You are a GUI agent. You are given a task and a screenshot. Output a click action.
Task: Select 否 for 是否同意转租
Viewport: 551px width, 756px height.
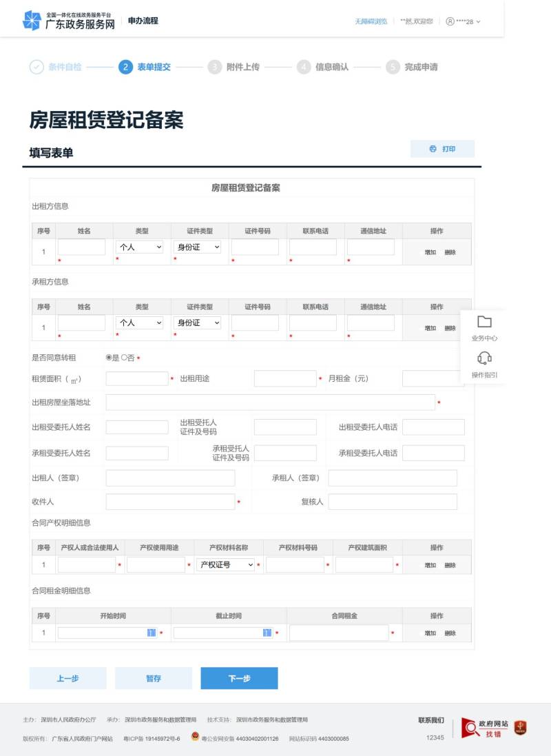(x=124, y=358)
